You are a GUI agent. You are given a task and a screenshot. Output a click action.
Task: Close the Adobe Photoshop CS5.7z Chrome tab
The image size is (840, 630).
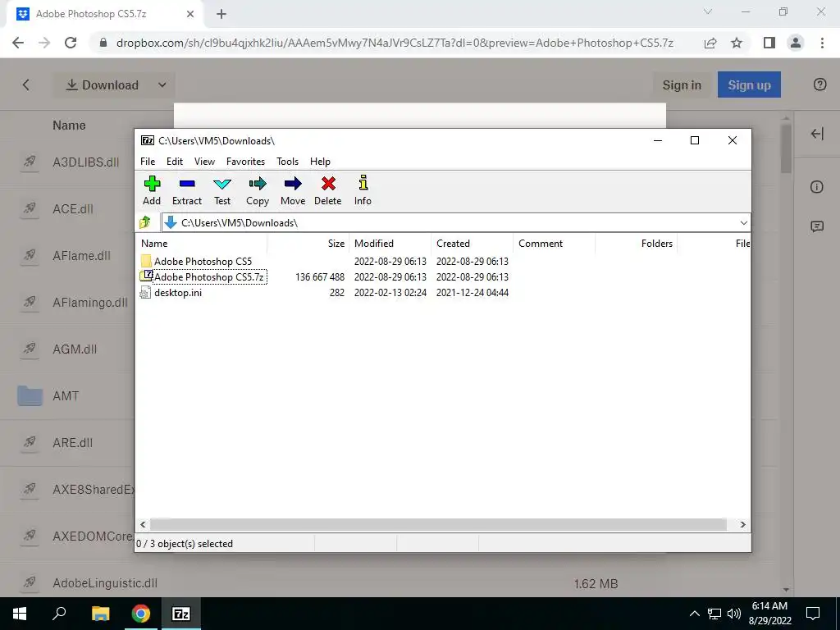[x=190, y=14]
